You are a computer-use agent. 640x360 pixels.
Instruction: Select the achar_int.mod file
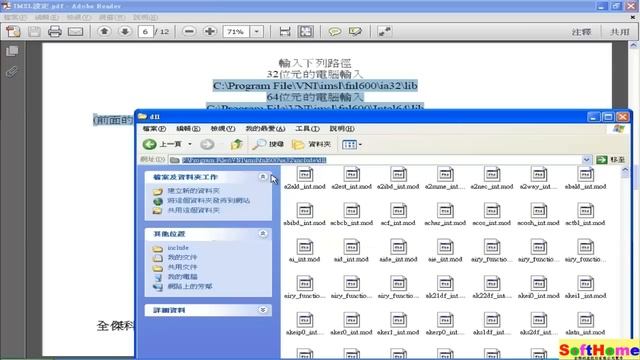[445, 215]
